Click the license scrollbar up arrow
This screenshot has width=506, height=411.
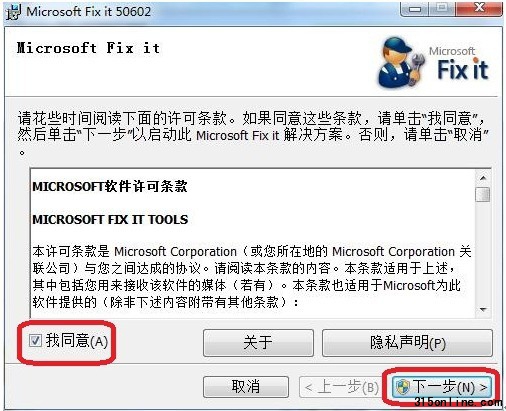click(x=483, y=178)
